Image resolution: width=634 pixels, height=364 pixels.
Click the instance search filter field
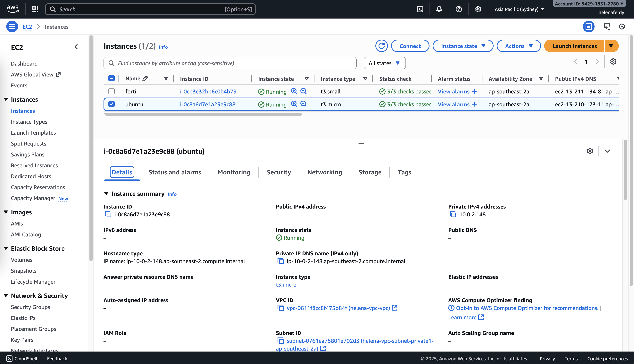(x=230, y=63)
